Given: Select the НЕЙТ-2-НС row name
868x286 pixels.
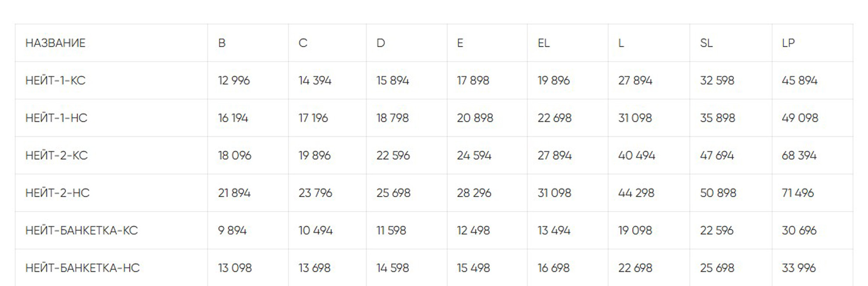Looking at the screenshot, I should [x=57, y=193].
